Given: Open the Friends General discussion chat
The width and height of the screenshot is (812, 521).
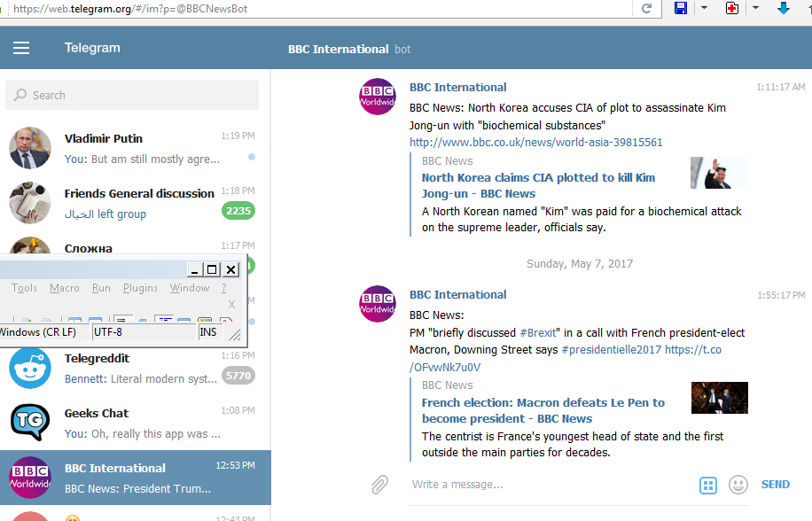Looking at the screenshot, I should (x=135, y=203).
